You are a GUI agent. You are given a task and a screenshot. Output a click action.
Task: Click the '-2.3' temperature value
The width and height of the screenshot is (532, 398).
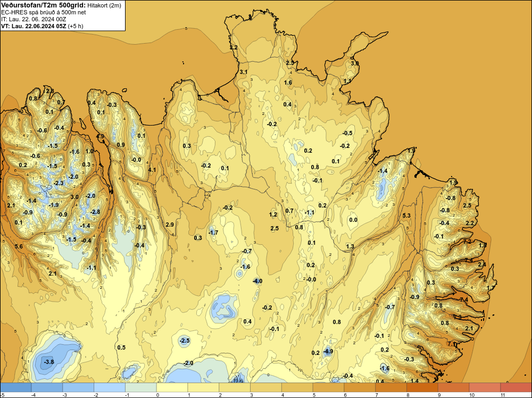pyautogui.click(x=59, y=183)
